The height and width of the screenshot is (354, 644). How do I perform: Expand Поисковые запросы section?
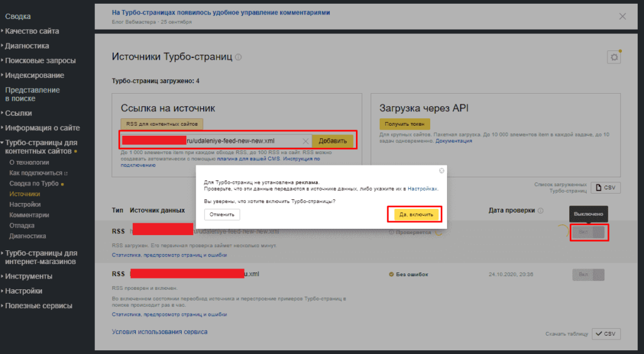click(40, 61)
